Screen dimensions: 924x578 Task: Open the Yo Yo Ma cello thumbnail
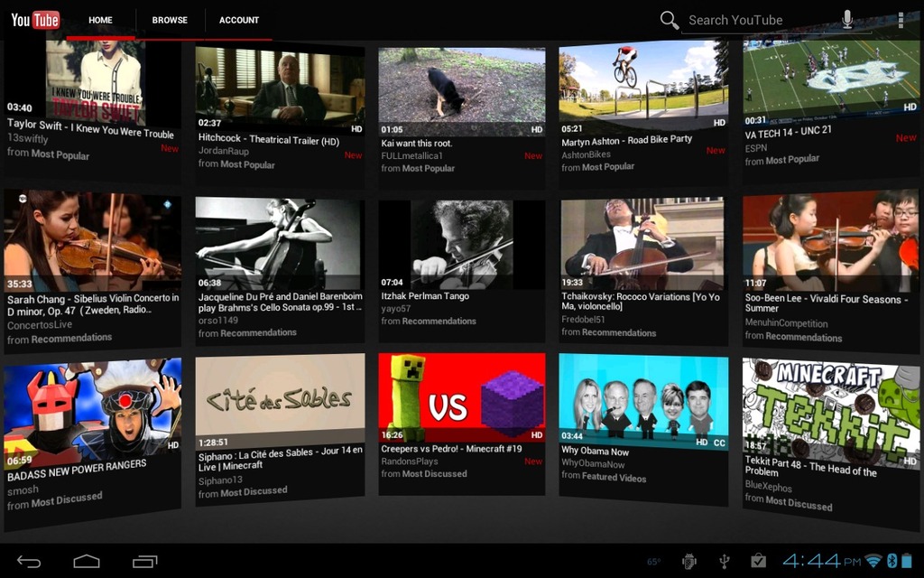tap(642, 244)
